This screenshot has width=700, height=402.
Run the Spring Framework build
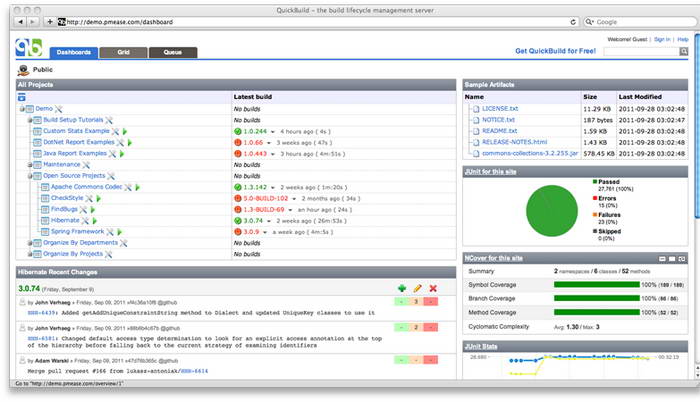pos(119,232)
